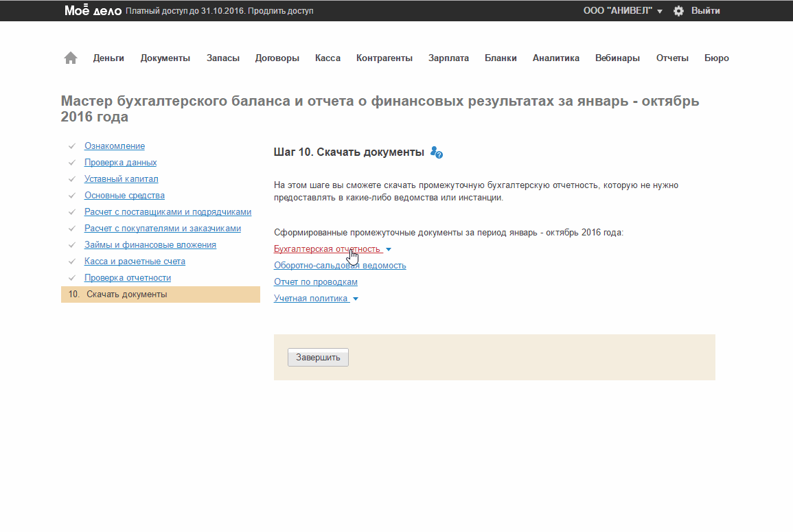Click Продлить доступ in header

(281, 12)
